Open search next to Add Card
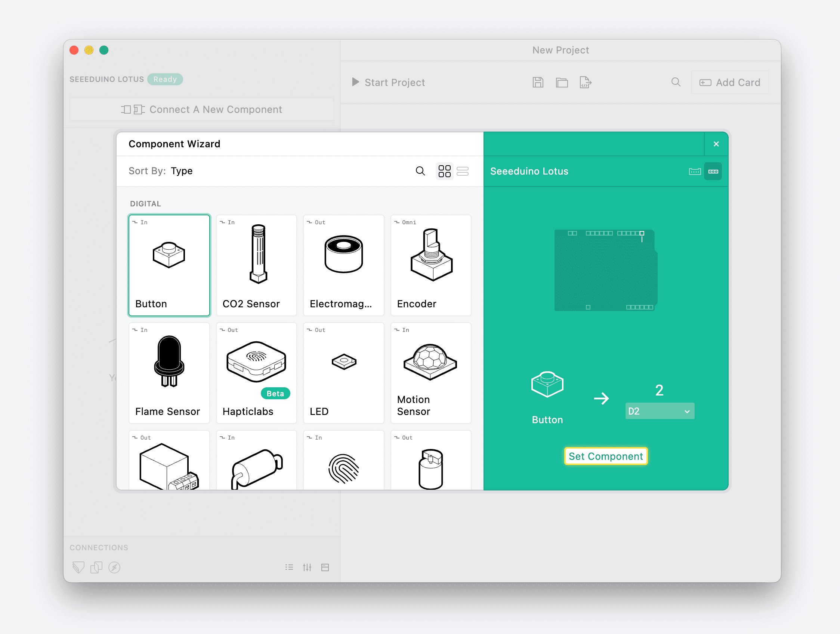 coord(676,82)
